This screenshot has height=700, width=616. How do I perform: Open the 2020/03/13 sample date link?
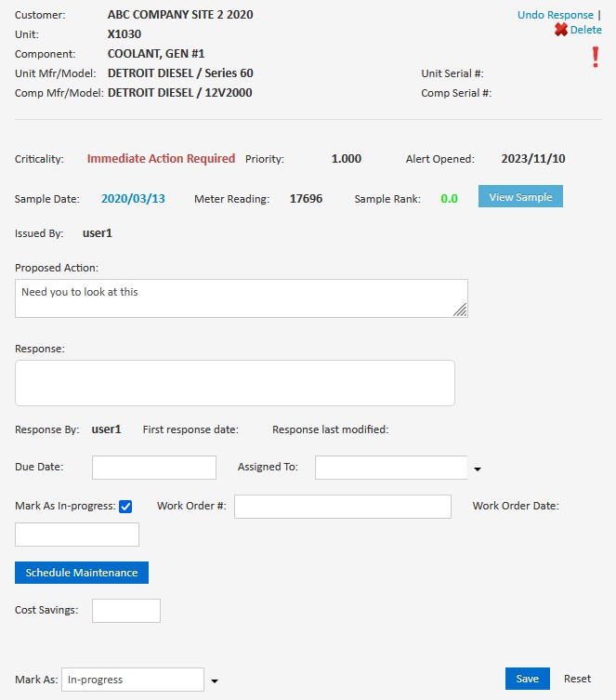pos(133,198)
